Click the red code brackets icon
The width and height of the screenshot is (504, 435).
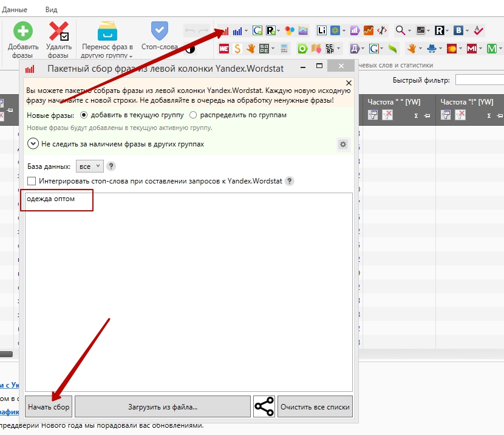382,30
